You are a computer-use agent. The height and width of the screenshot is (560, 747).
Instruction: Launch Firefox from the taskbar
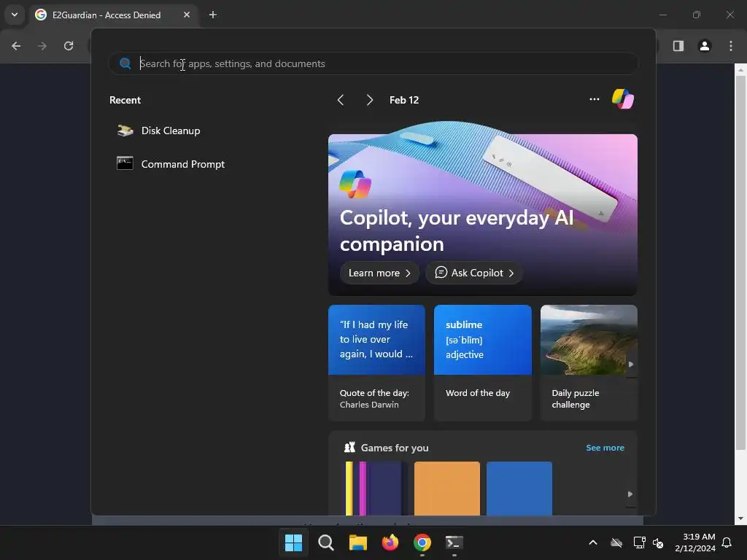pos(390,542)
